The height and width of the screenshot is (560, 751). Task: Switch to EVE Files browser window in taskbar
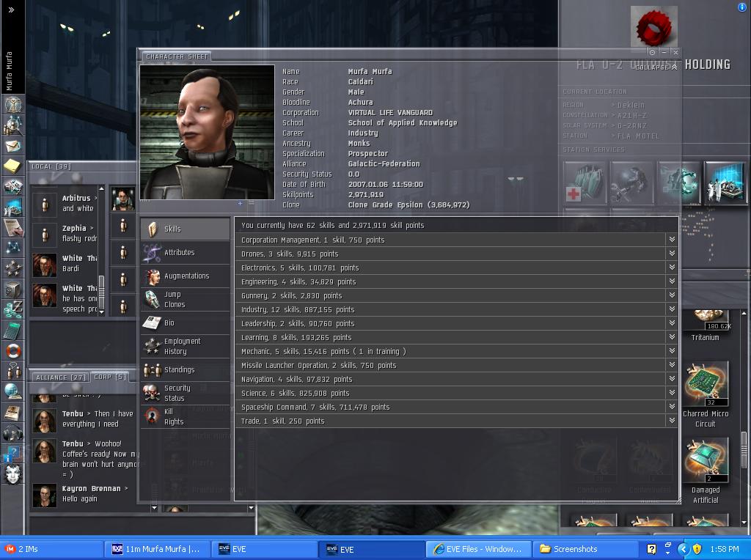pos(478,549)
